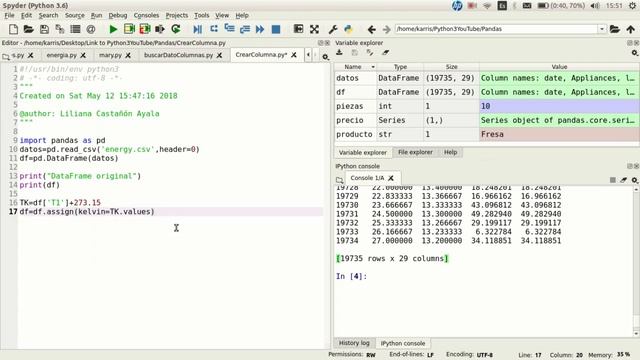Open the Projects menu
The image size is (640, 360).
tap(177, 16)
